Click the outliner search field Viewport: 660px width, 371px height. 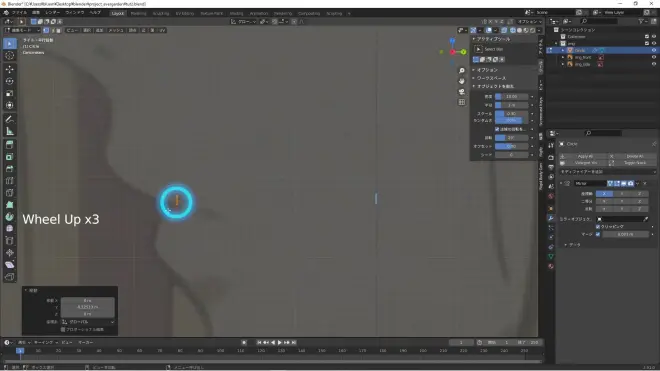tap(600, 21)
